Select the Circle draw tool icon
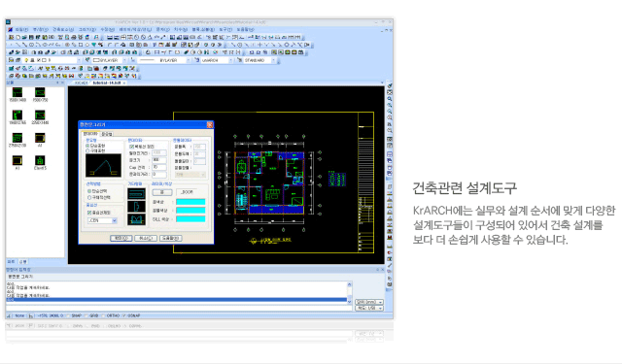Viewport: 622px width, 364px height. click(x=31, y=45)
